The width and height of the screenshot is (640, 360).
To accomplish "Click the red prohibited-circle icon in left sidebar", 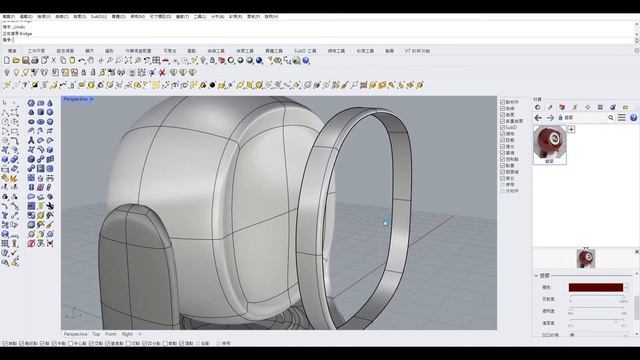I will tap(31, 244).
